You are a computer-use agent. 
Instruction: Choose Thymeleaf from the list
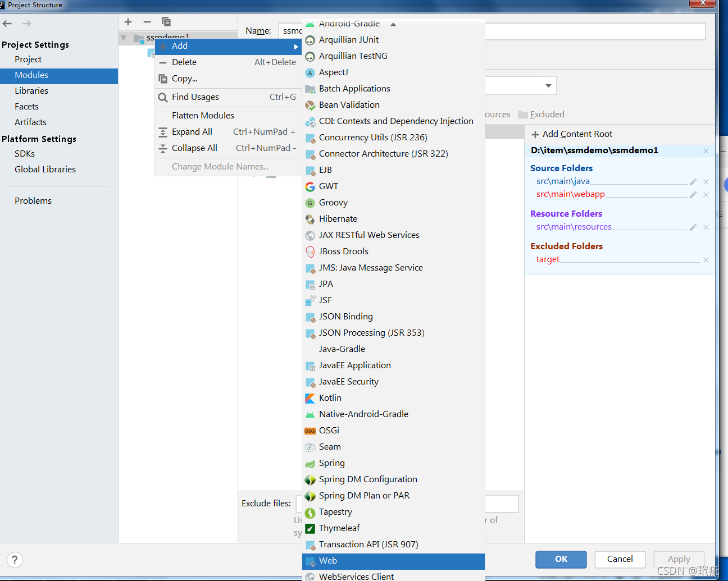click(x=393, y=528)
